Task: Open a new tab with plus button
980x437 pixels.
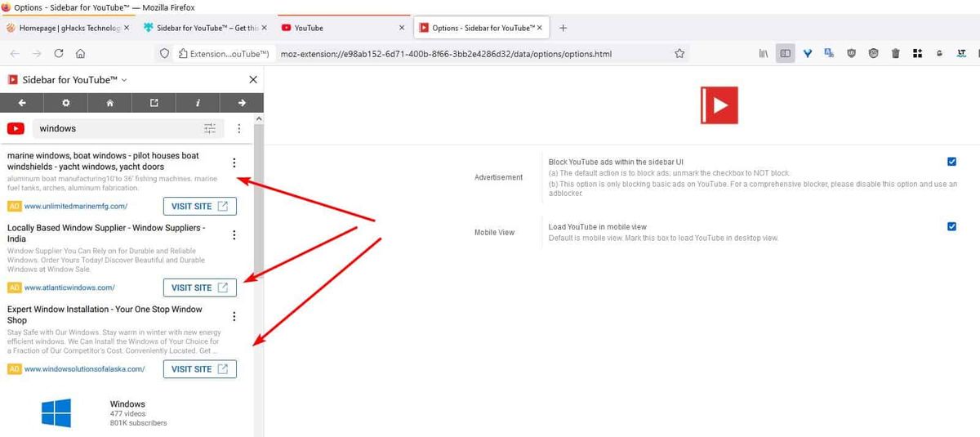Action: click(563, 28)
